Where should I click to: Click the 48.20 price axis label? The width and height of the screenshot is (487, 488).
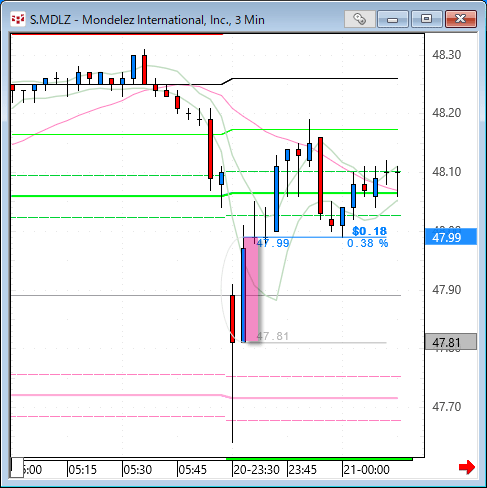[446, 113]
